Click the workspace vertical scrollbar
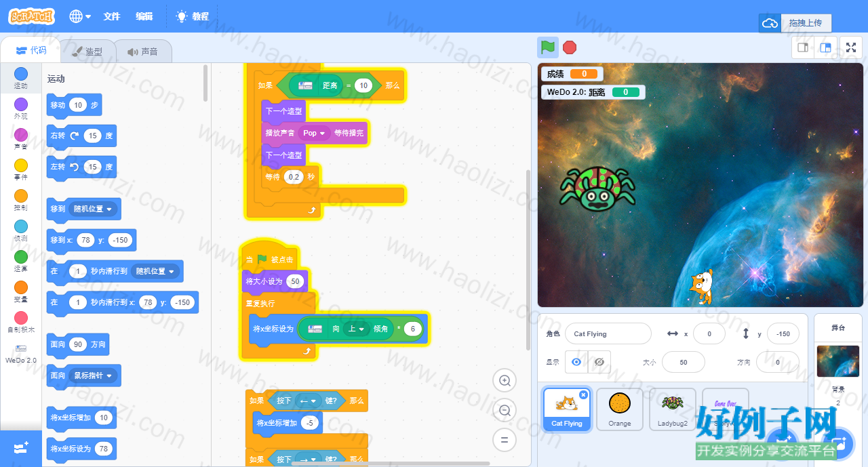Viewport: 868px width, 467px height. (528, 260)
